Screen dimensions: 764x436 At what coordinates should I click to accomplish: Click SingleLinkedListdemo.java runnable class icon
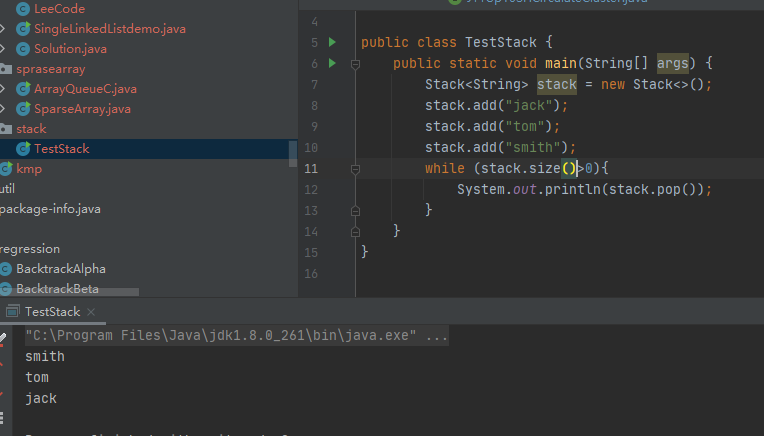click(23, 29)
